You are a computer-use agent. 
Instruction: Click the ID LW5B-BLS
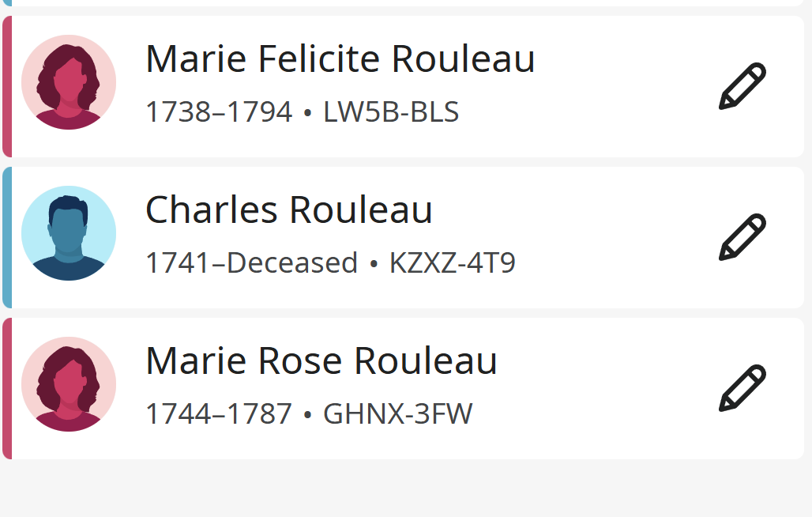391,112
